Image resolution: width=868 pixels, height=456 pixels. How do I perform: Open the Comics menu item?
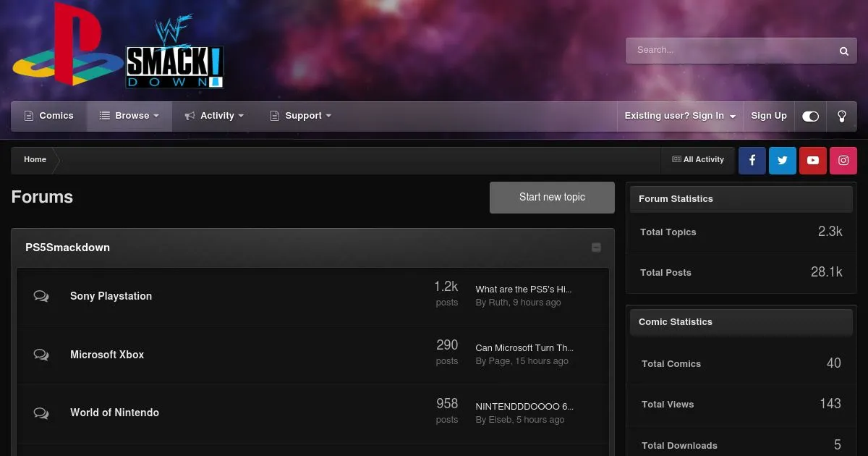49,116
